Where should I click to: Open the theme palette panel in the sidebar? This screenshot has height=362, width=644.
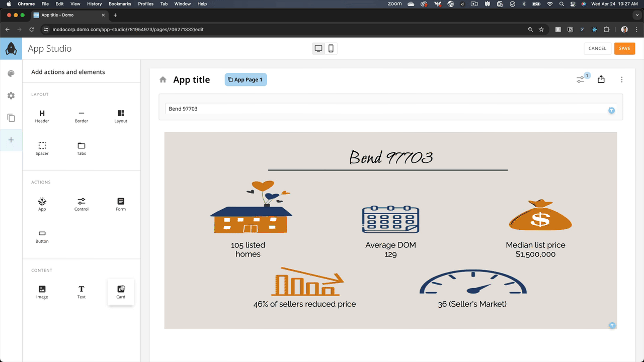pos(11,73)
